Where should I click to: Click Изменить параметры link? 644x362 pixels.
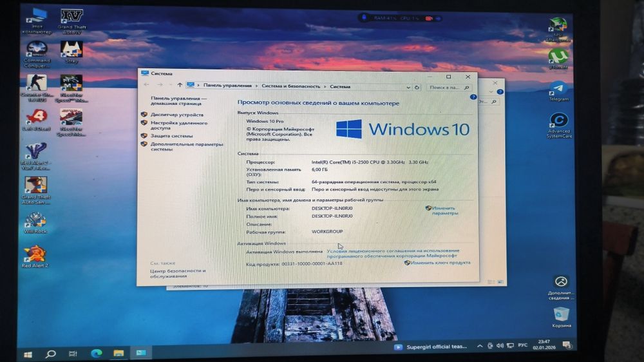pos(444,211)
